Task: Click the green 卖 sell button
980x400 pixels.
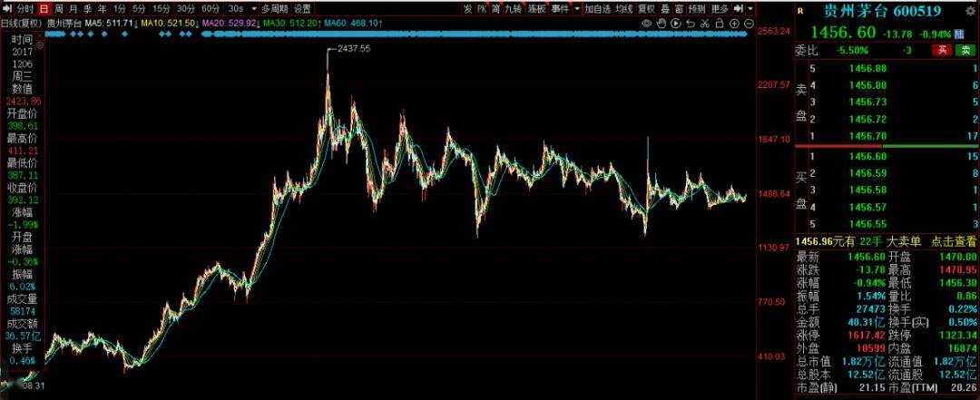Action: point(966,50)
